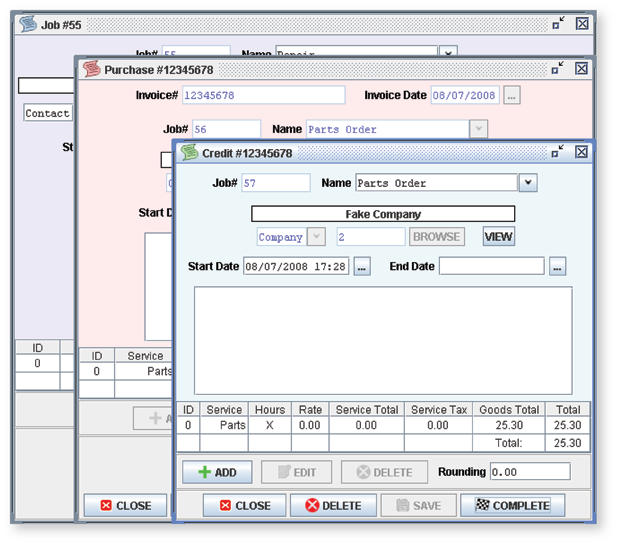
Task: Click the Service column header in Purchase table
Action: (x=145, y=356)
